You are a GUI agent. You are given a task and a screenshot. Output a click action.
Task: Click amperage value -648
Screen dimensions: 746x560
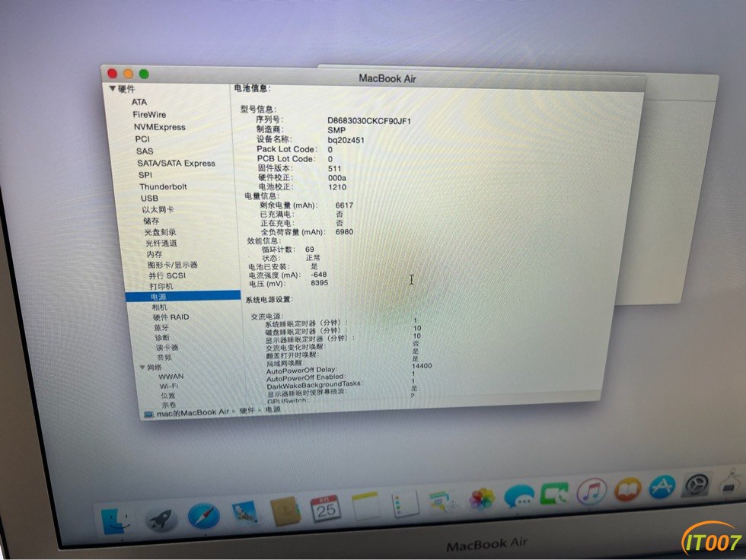319,275
